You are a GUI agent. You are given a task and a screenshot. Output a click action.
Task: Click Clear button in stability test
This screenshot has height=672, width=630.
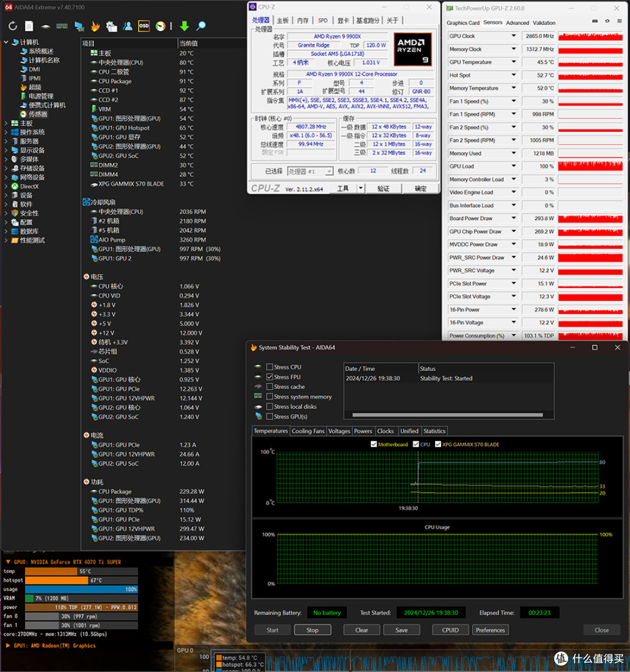pos(361,630)
